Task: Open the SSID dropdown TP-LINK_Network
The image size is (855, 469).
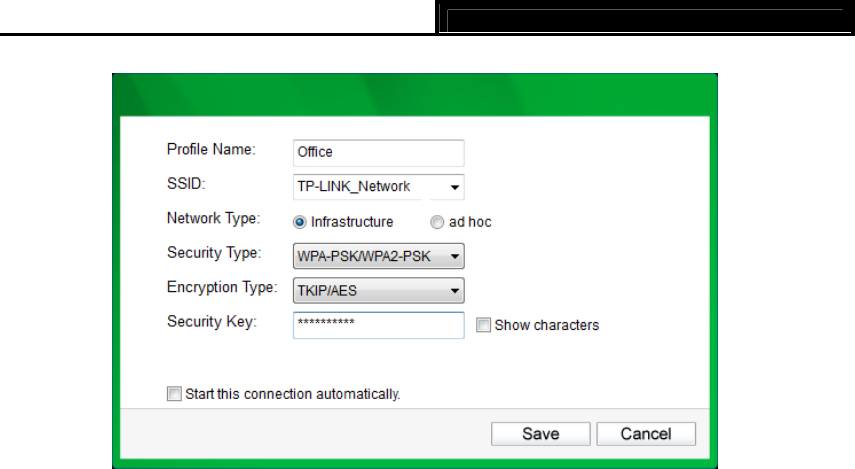Action: tap(378, 187)
